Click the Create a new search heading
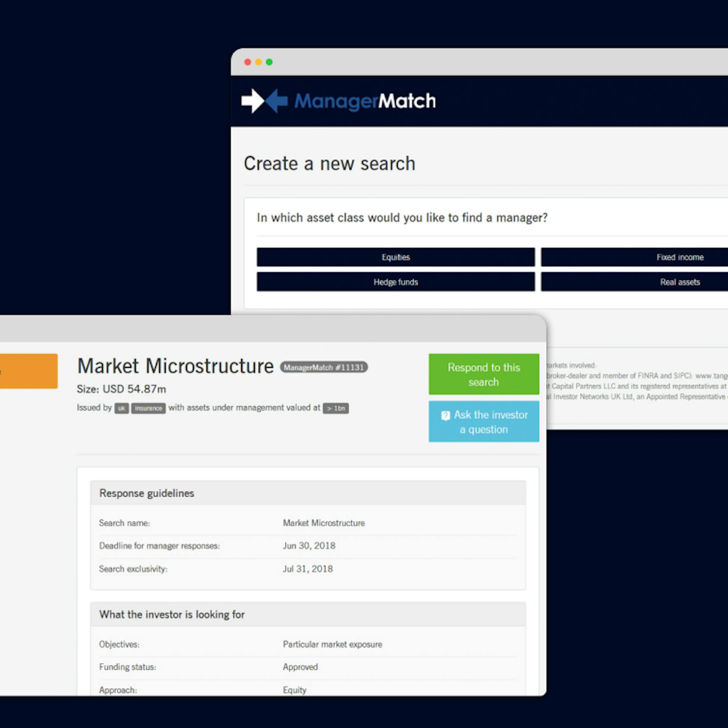 (x=329, y=164)
